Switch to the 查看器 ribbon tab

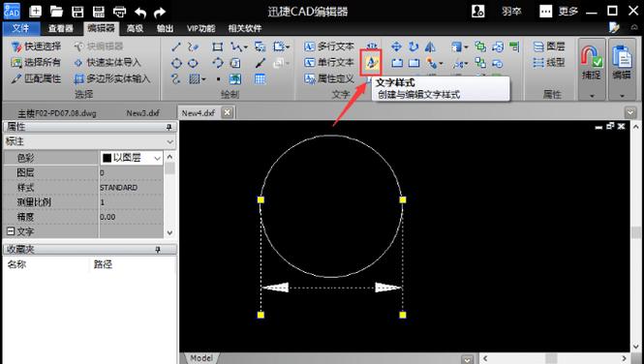[60, 28]
